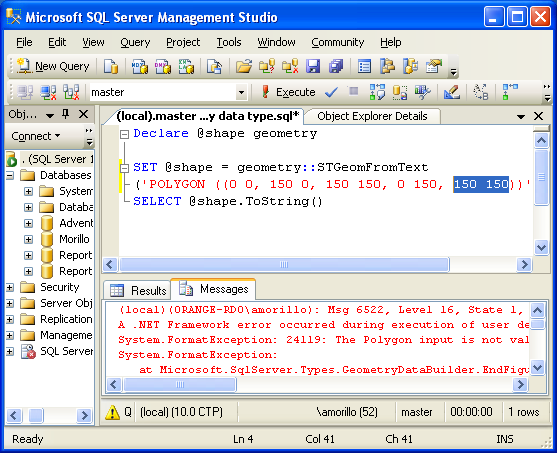Close the Object Explorer panel
Screen dimensions: 557x453
click(x=83, y=114)
